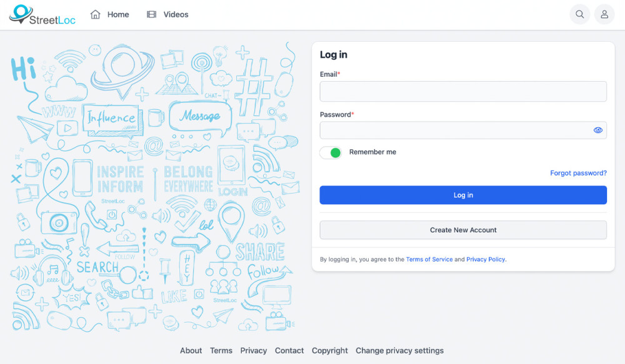Show password with the eye icon
The height and width of the screenshot is (364, 625).
[x=598, y=130]
